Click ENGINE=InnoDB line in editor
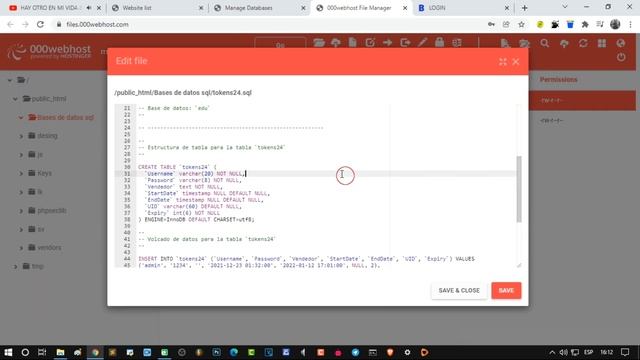Screen dimensions: 640x360 [196, 219]
